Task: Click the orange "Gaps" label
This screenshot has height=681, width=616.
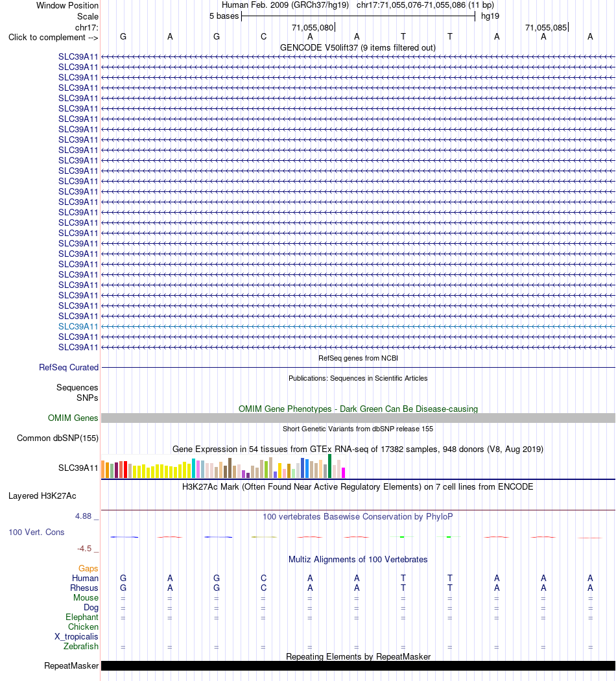Action: (89, 569)
